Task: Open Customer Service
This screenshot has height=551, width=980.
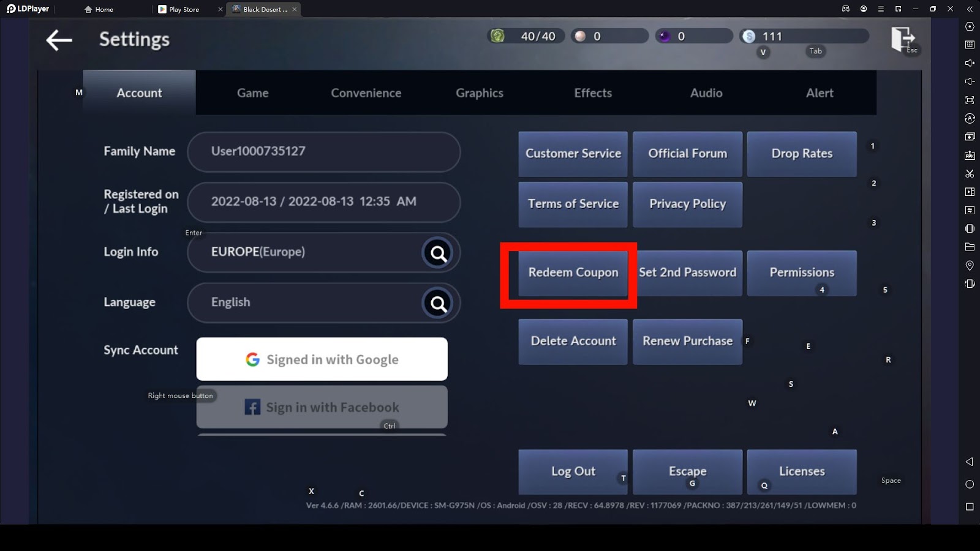Action: click(x=573, y=154)
